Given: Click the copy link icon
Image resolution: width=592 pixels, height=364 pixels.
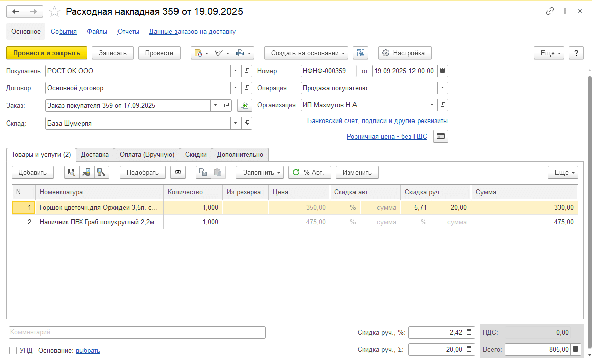Looking at the screenshot, I should [550, 11].
